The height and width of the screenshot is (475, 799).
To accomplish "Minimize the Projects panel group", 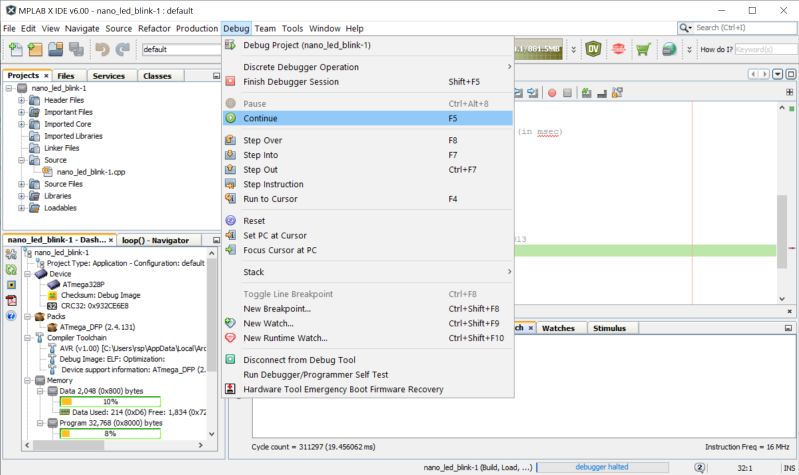I will [x=216, y=76].
